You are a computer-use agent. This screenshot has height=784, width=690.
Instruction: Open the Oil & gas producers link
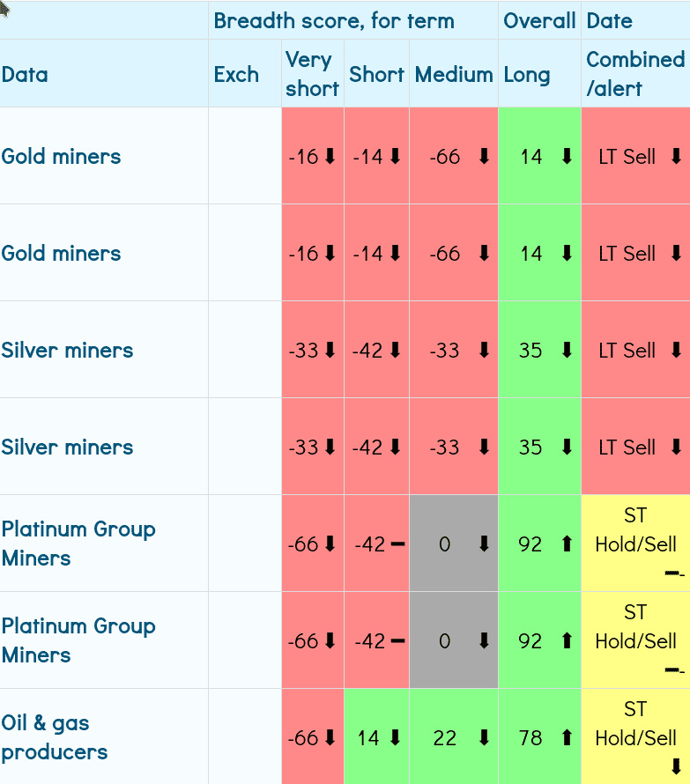coord(55,737)
